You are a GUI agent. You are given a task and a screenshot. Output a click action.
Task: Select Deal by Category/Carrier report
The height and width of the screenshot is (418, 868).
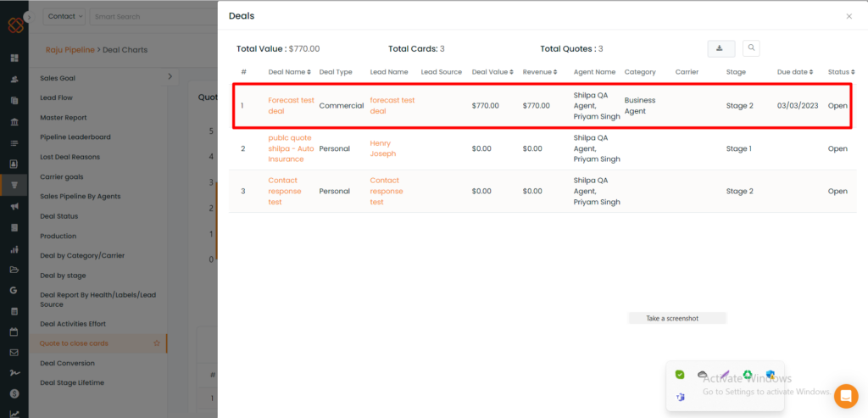(82, 256)
